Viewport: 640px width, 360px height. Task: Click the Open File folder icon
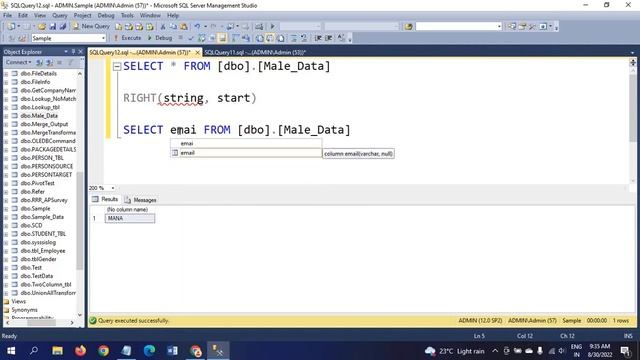point(42,27)
